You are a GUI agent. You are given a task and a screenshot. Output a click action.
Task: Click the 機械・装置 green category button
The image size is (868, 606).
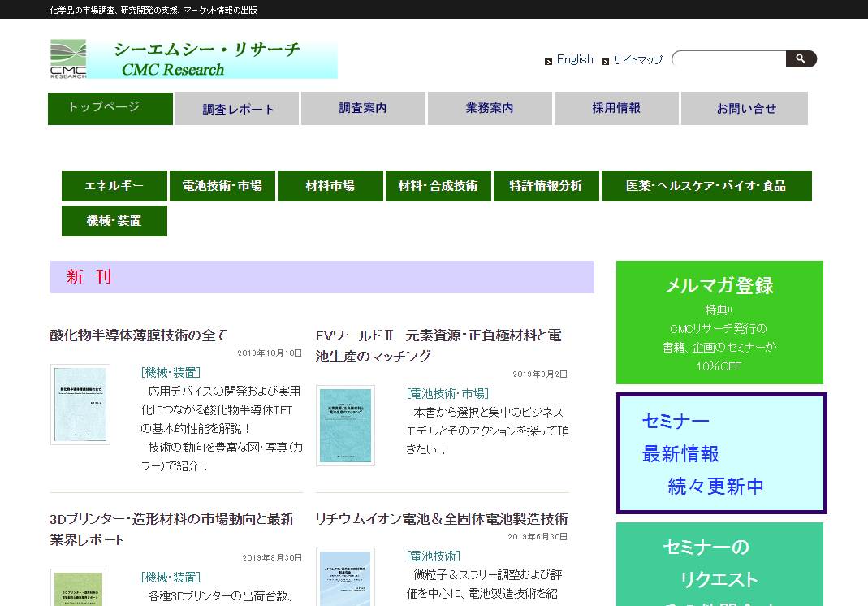114,221
